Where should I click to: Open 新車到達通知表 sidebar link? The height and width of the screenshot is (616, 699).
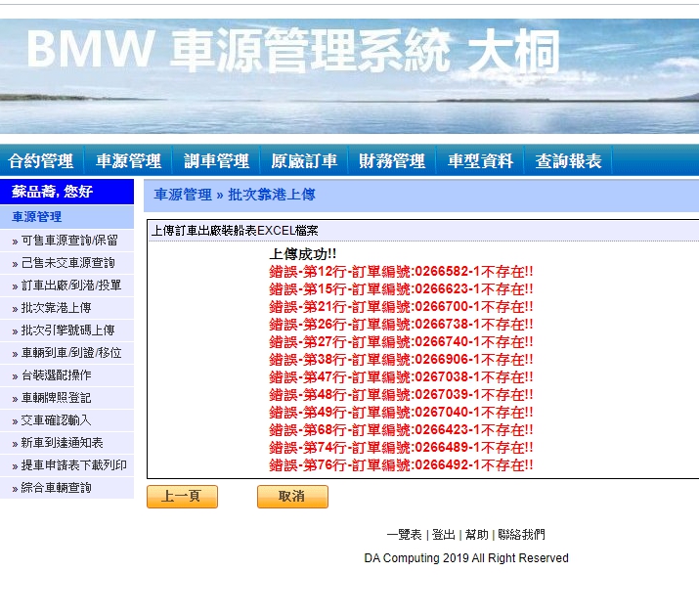click(x=62, y=443)
